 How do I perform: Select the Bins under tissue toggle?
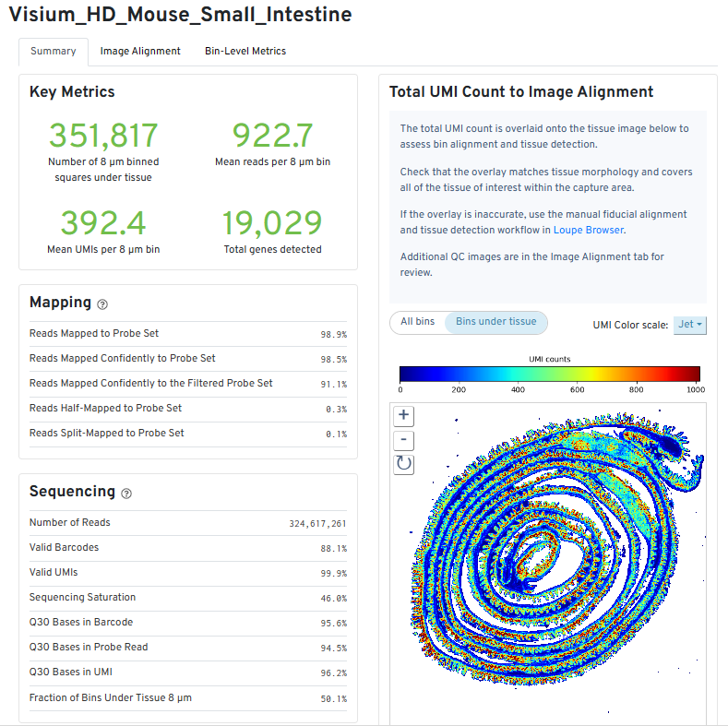click(x=495, y=322)
